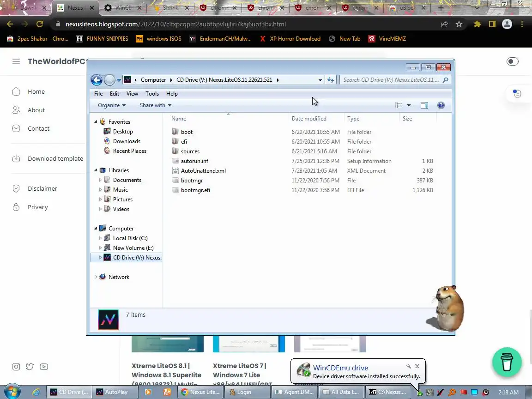The height and width of the screenshot is (399, 532).
Task: Refresh the Explorer address bar
Action: pyautogui.click(x=331, y=80)
